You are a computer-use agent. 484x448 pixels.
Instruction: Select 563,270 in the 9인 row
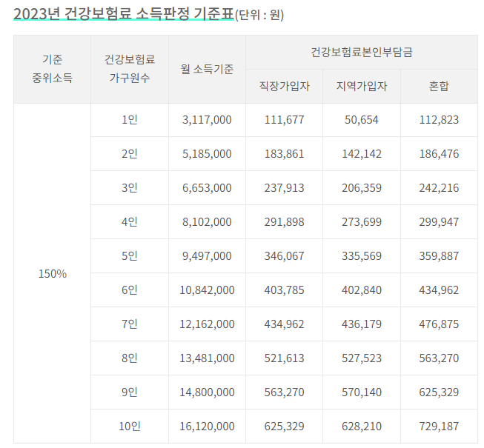tap(285, 392)
